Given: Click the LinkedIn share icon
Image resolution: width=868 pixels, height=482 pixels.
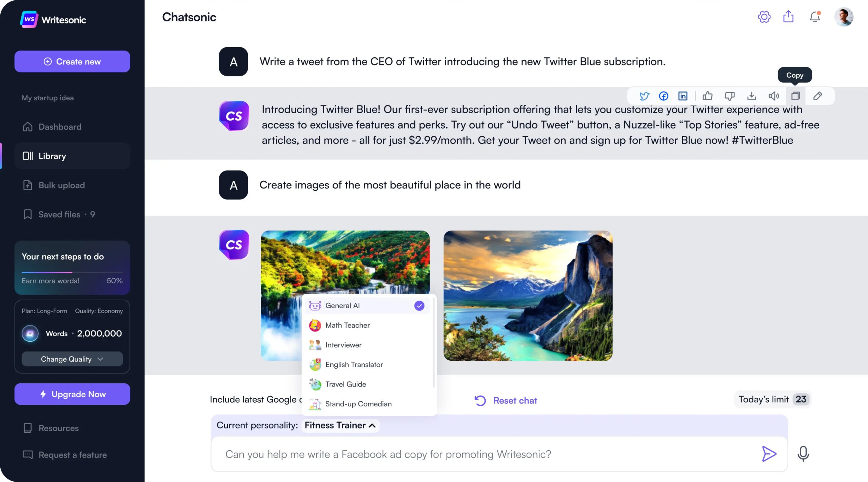Looking at the screenshot, I should [683, 96].
